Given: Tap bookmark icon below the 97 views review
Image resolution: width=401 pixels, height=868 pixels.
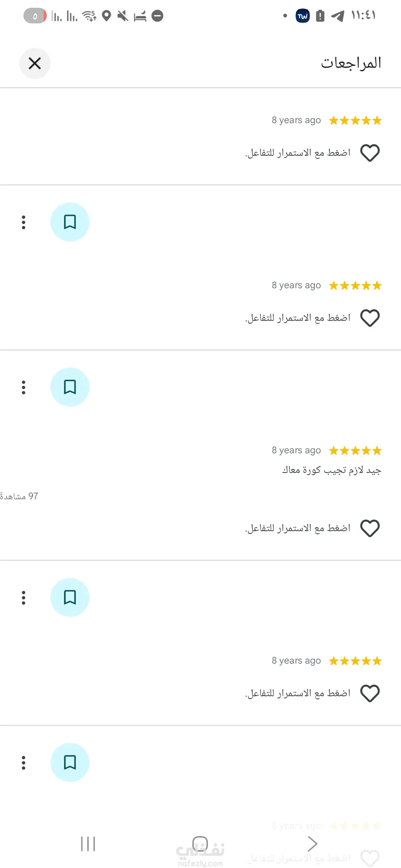Looking at the screenshot, I should click(70, 598).
